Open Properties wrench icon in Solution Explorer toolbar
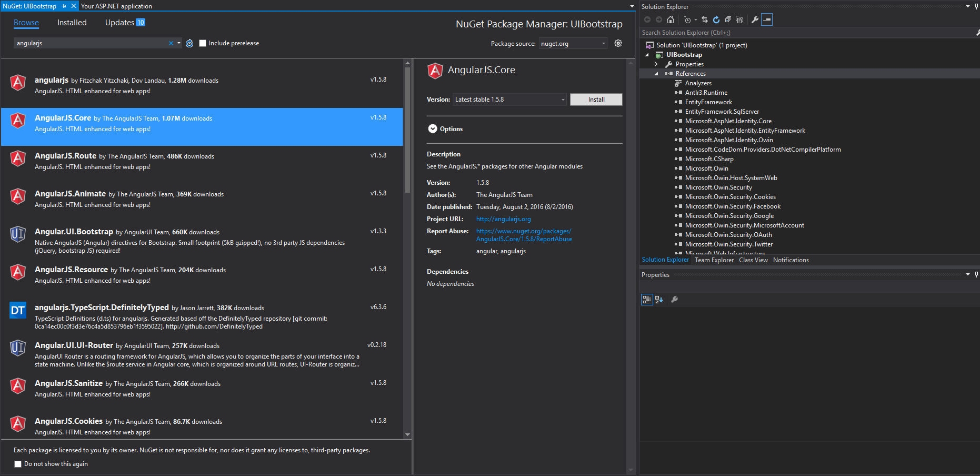Viewport: 980px width, 476px height. [x=755, y=19]
